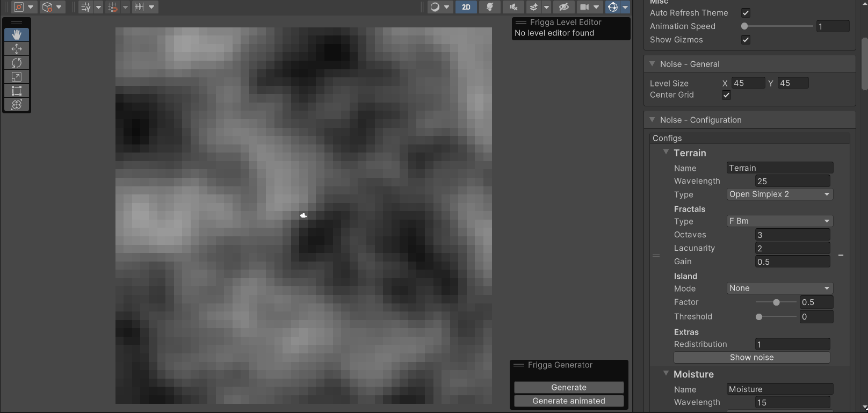868x413 pixels.
Task: Select the Scale tool
Action: coord(17,77)
